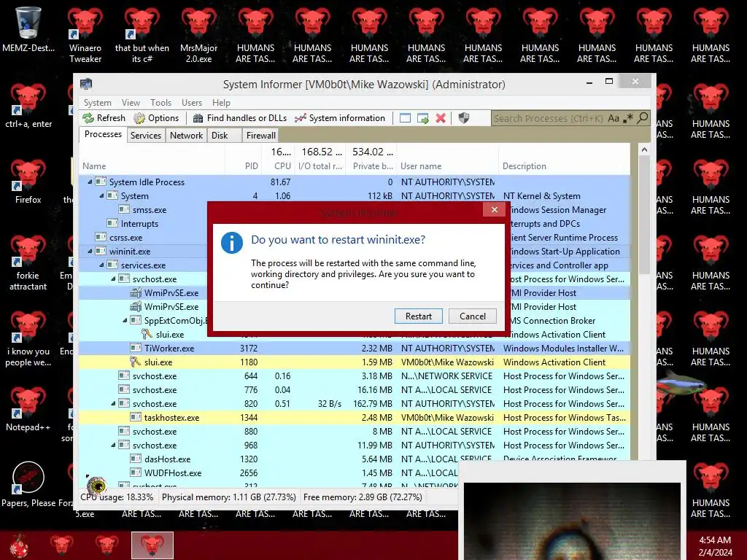Image resolution: width=747 pixels, height=560 pixels.
Task: Open MrsMajor 2.0.exe desktop icon
Action: (x=198, y=34)
